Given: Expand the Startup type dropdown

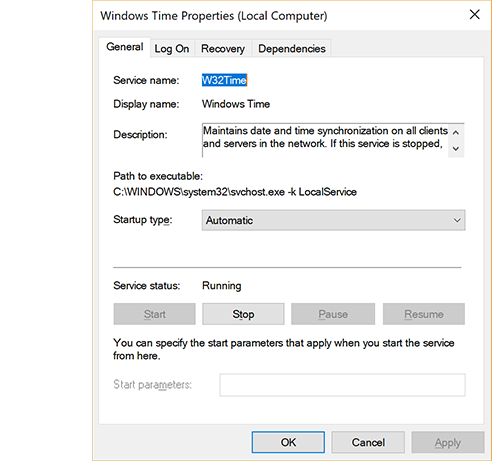Looking at the screenshot, I should pyautogui.click(x=333, y=220).
